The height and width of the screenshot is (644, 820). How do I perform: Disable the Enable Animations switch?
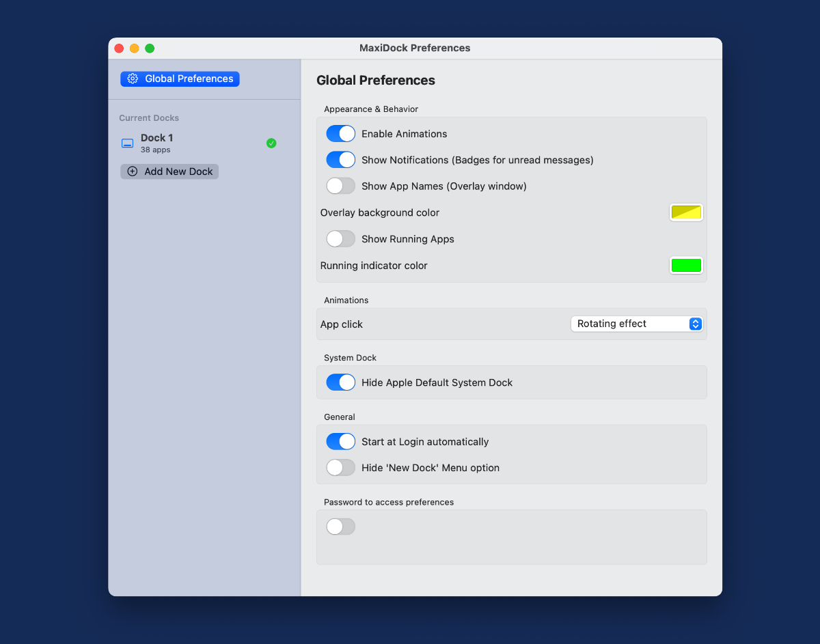pyautogui.click(x=341, y=134)
